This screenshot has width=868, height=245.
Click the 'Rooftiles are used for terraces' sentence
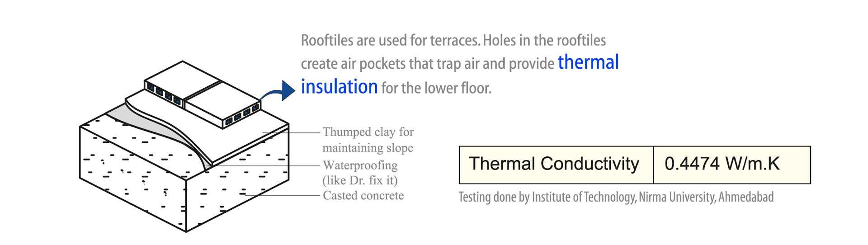pyautogui.click(x=391, y=40)
